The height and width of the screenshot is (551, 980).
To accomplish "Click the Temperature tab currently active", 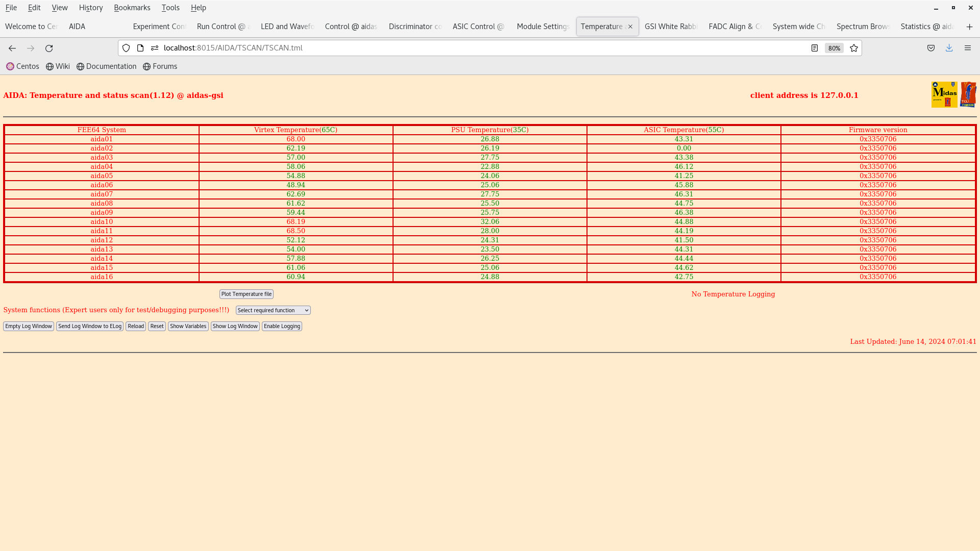I will pyautogui.click(x=601, y=26).
